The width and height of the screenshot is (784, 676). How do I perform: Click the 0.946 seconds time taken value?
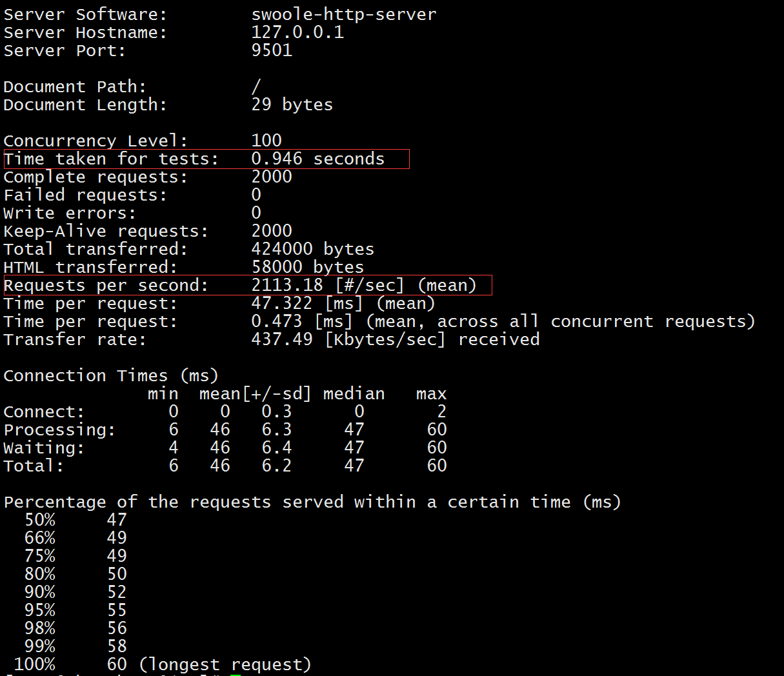[x=317, y=159]
